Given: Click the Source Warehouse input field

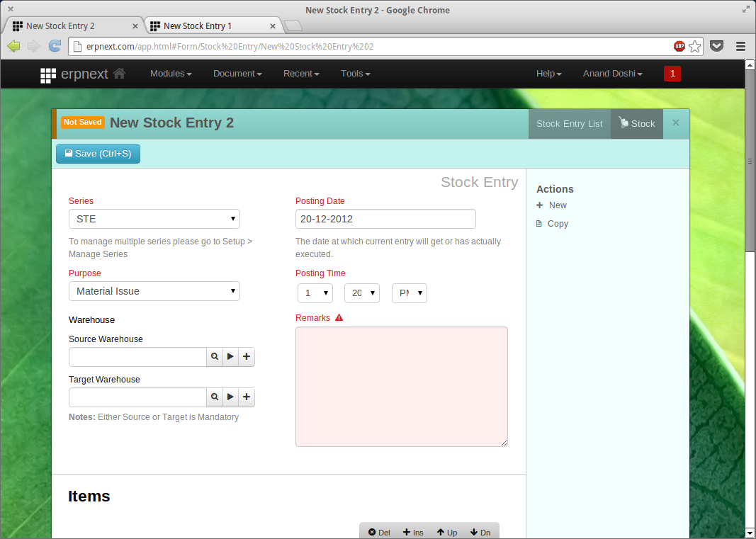Looking at the screenshot, I should (138, 357).
